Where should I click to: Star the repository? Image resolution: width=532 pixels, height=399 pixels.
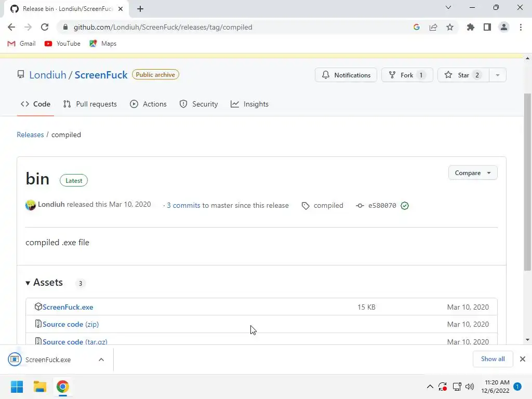463,75
